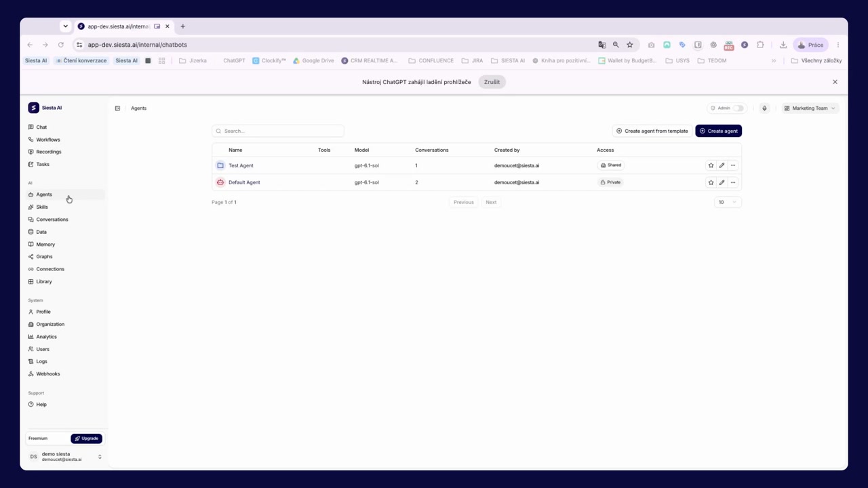Expand the hidden bookmarks overflow chevron
The width and height of the screenshot is (868, 488).
click(x=774, y=60)
